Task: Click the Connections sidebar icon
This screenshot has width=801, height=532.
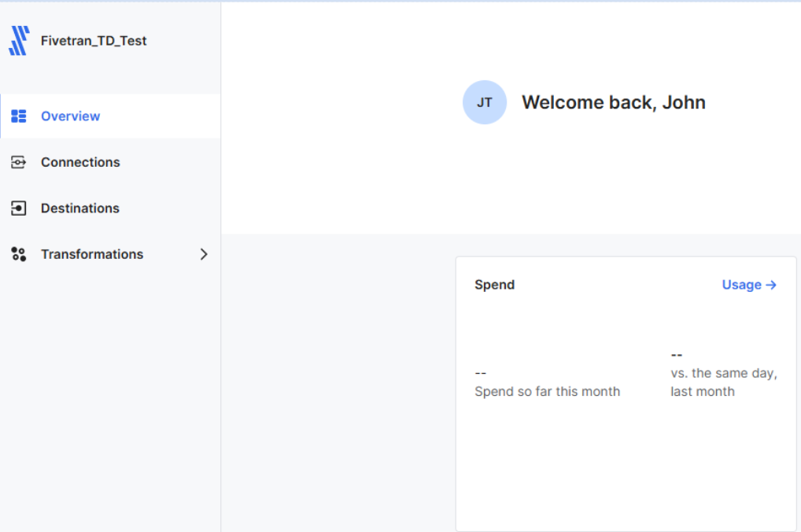Action: coord(19,162)
